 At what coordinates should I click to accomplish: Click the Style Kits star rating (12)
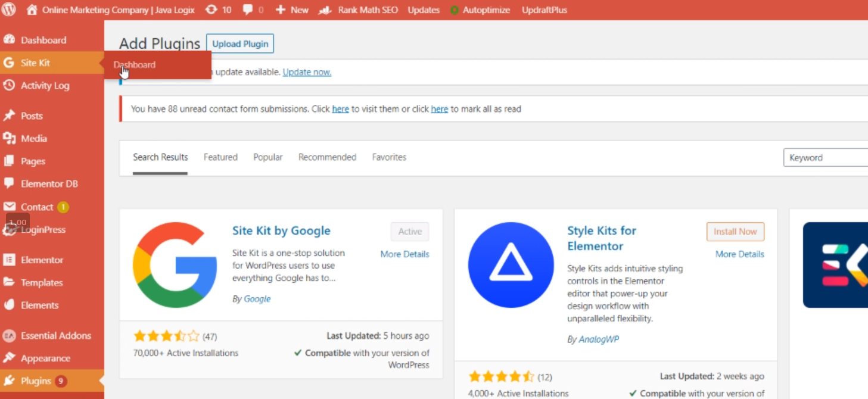[x=502, y=376]
